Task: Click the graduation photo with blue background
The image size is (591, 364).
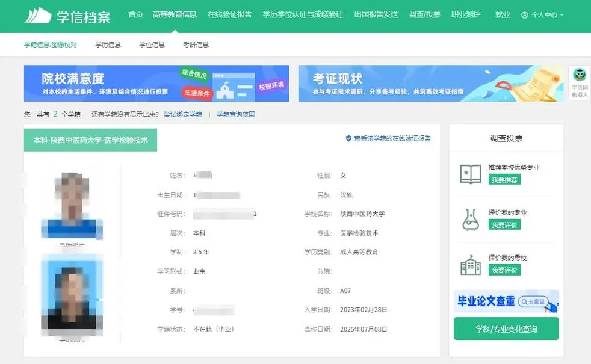Action: pyautogui.click(x=72, y=295)
